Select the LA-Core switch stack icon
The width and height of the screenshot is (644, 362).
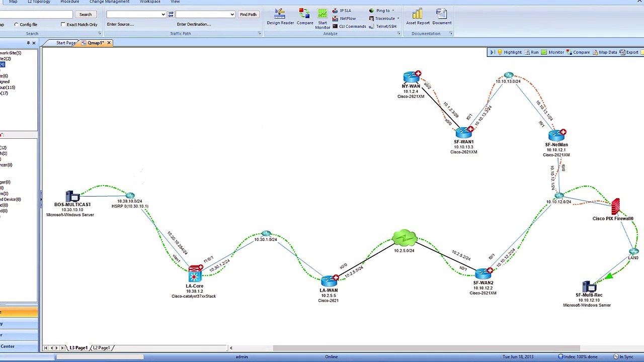pyautogui.click(x=195, y=275)
